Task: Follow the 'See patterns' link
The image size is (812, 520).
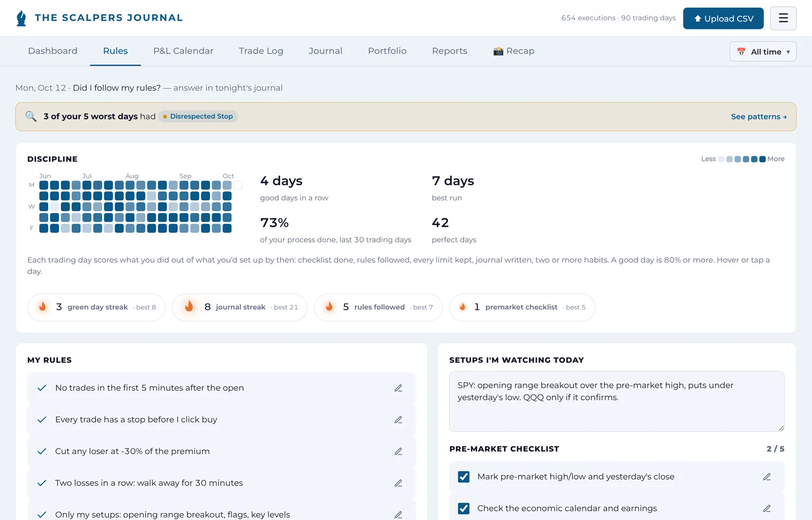Action: tap(759, 117)
